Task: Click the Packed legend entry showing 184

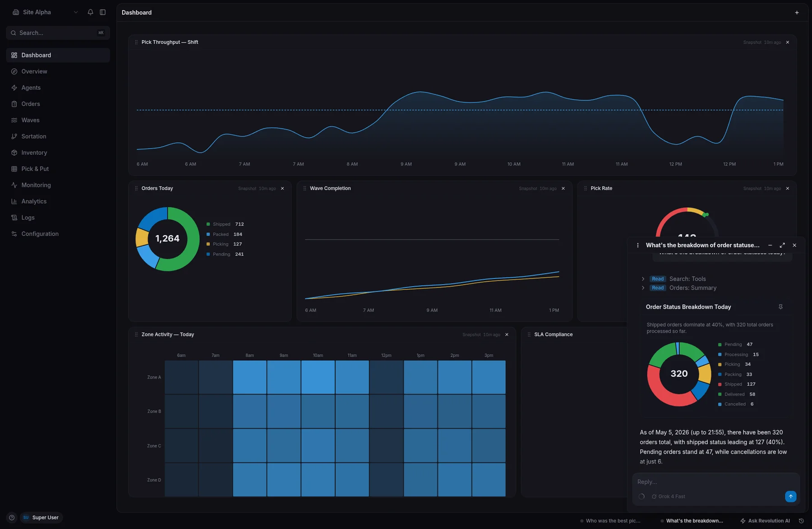Action: click(x=224, y=235)
